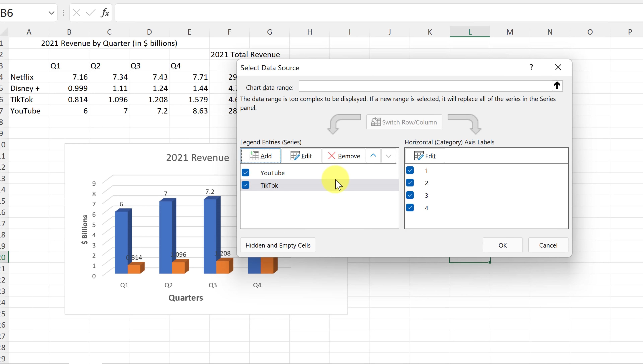
Task: Uncheck the TikTok series checkbox
Action: tap(245, 185)
